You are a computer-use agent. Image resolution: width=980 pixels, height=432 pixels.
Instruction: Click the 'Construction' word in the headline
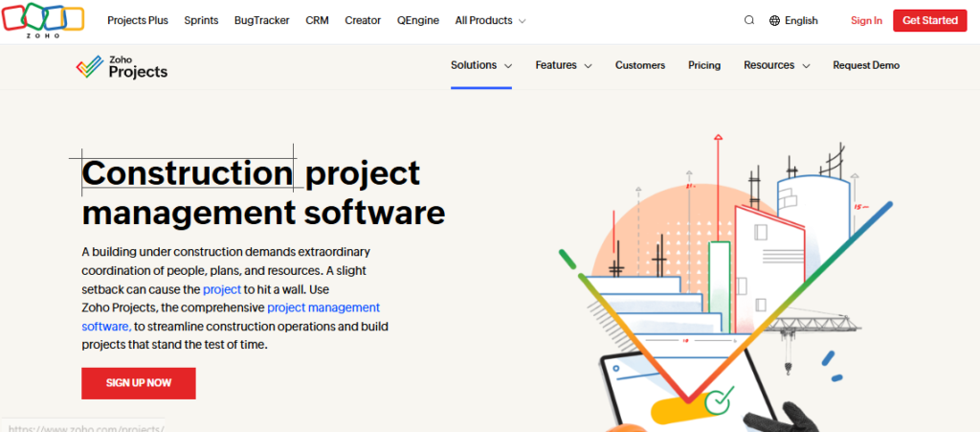coord(188,172)
